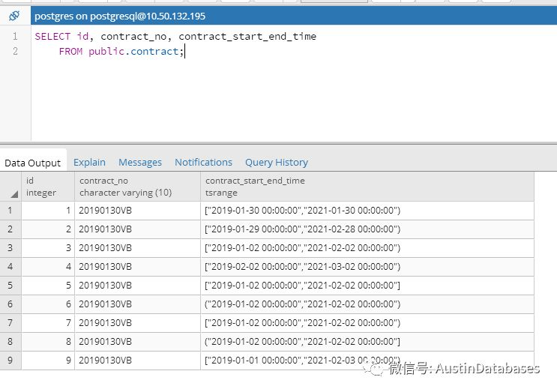557x392 pixels.
Task: Click the row 5 tsrange cell ending with ]
Action: pyautogui.click(x=367, y=286)
